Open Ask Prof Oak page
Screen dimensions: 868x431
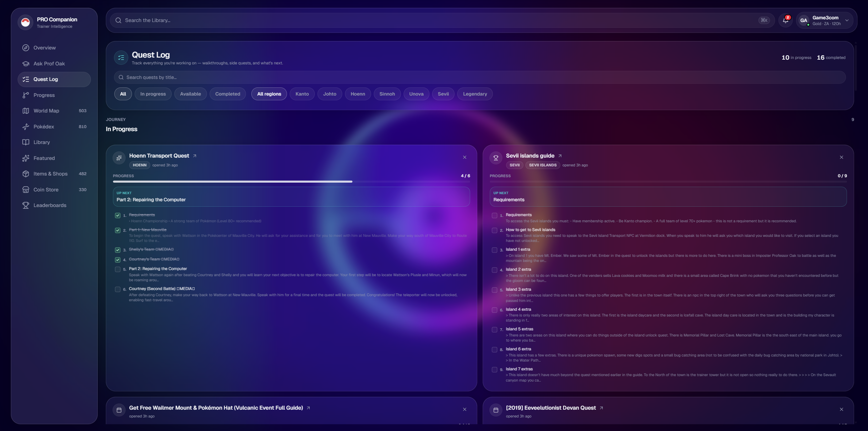(x=49, y=64)
